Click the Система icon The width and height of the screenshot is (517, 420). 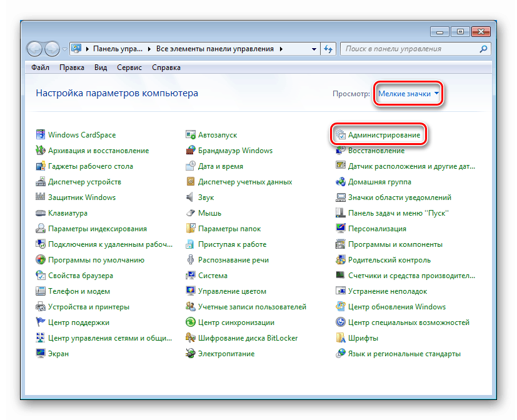[x=190, y=275]
